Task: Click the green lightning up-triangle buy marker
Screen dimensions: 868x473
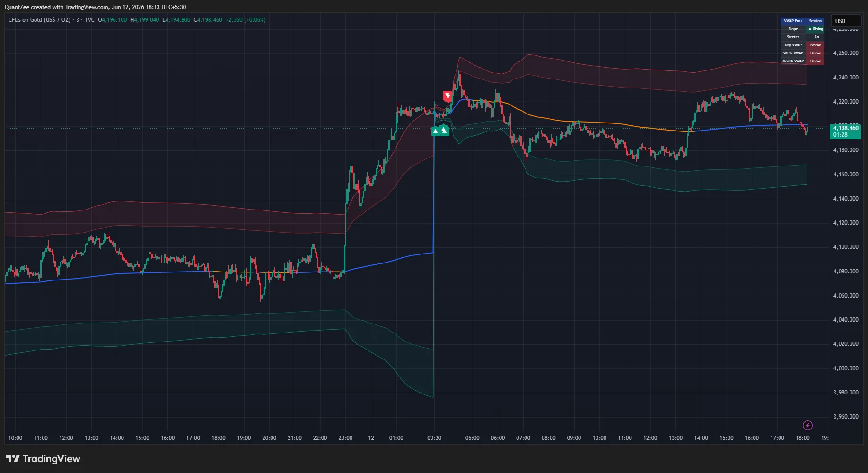Action: coord(444,130)
